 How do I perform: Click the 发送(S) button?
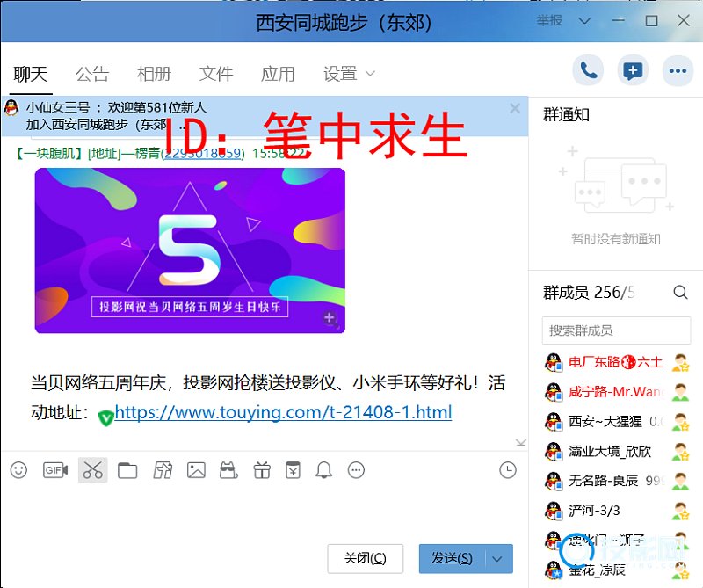453,558
